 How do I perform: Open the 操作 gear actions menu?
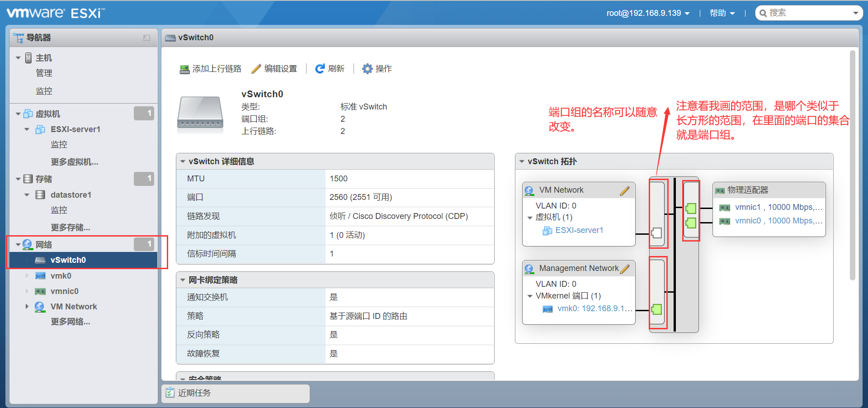[x=368, y=68]
